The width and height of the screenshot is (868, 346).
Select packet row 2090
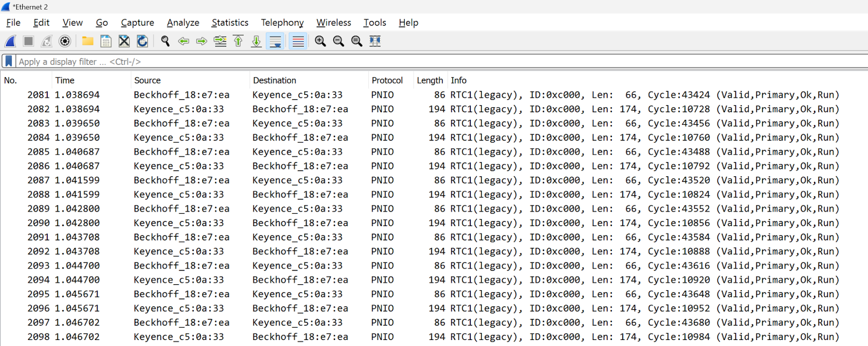pyautogui.click(x=434, y=223)
